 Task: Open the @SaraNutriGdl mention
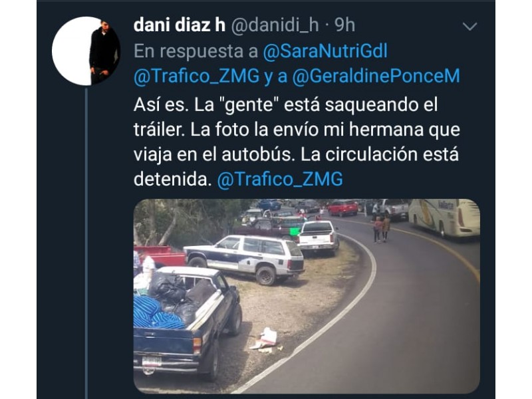pyautogui.click(x=325, y=51)
